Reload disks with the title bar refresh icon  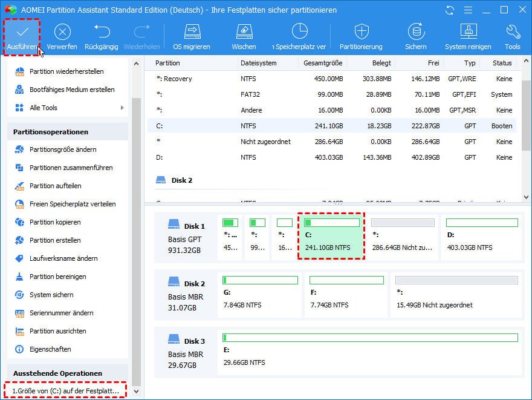(449, 10)
